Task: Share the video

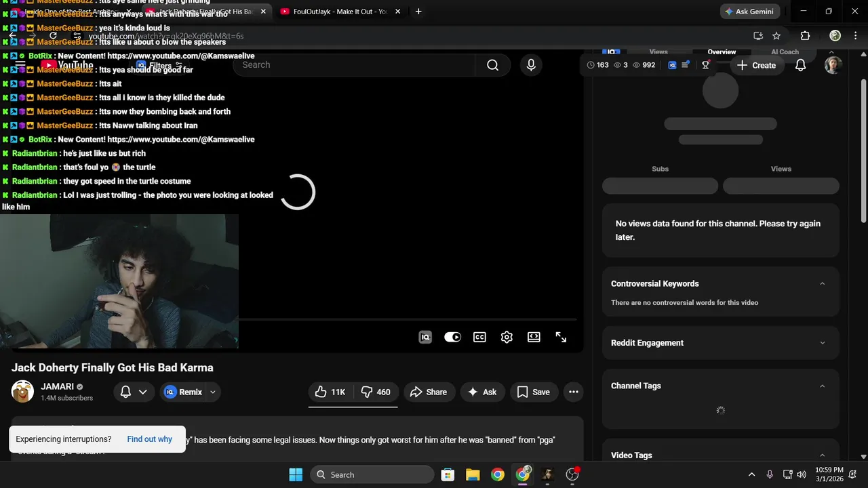Action: tap(429, 392)
